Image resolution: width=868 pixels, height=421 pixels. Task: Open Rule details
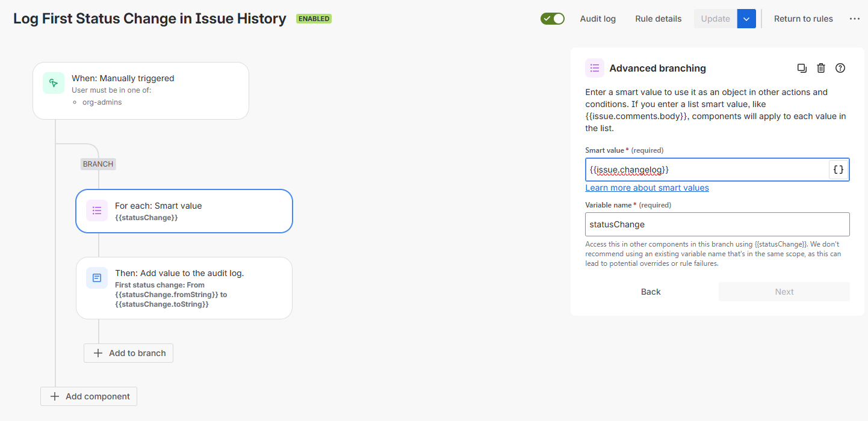point(659,19)
